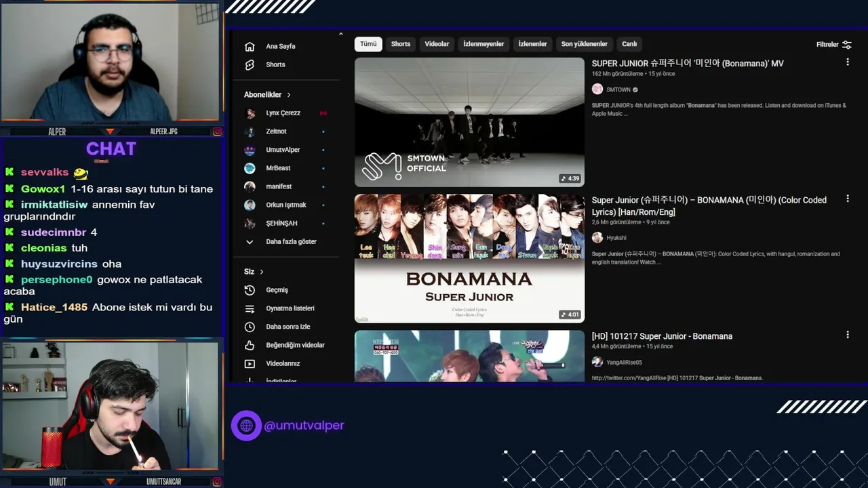Click Instagram icon beside ALPEER.JPG
The width and height of the screenshot is (868, 488).
pos(217,131)
